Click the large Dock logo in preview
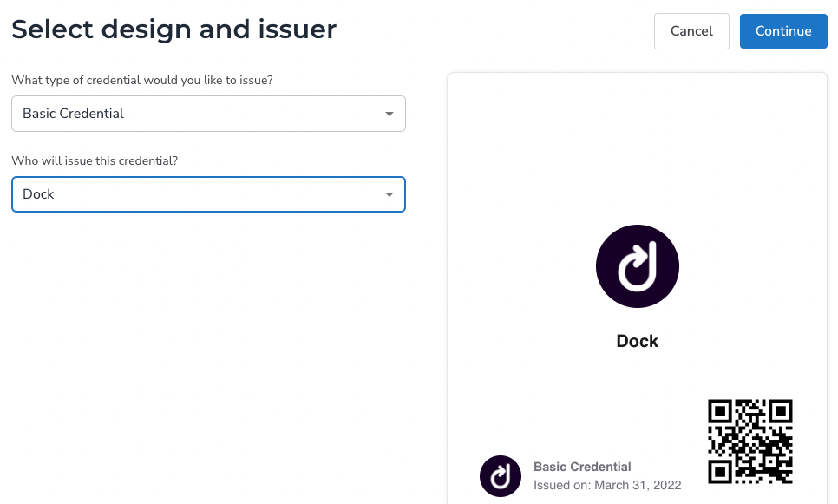Viewport: 838px width, 504px height. click(x=637, y=266)
